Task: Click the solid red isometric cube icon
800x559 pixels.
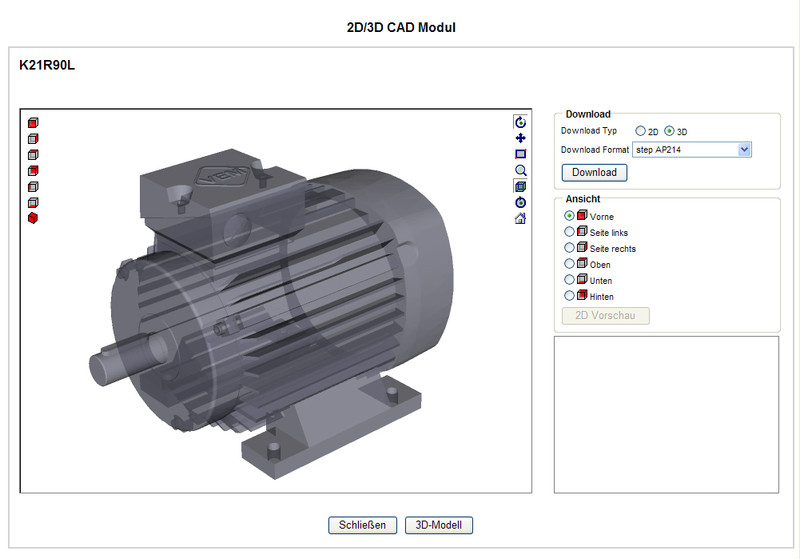Action: pyautogui.click(x=33, y=218)
